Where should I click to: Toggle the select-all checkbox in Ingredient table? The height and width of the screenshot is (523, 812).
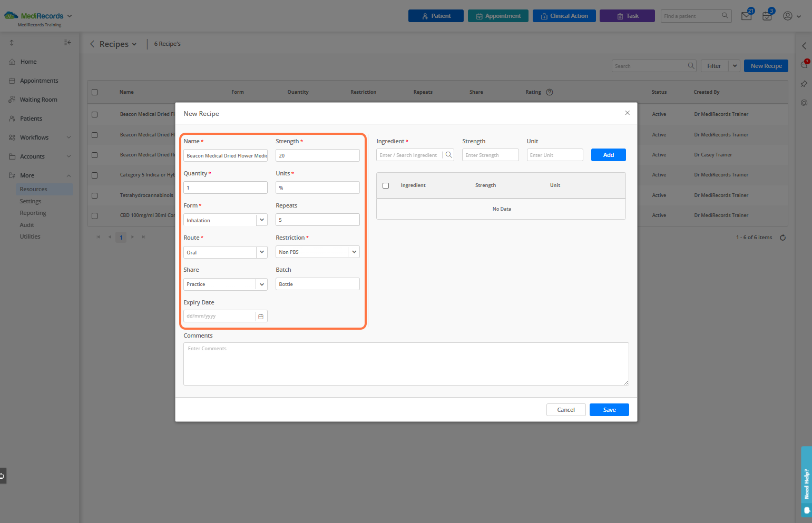pyautogui.click(x=386, y=185)
